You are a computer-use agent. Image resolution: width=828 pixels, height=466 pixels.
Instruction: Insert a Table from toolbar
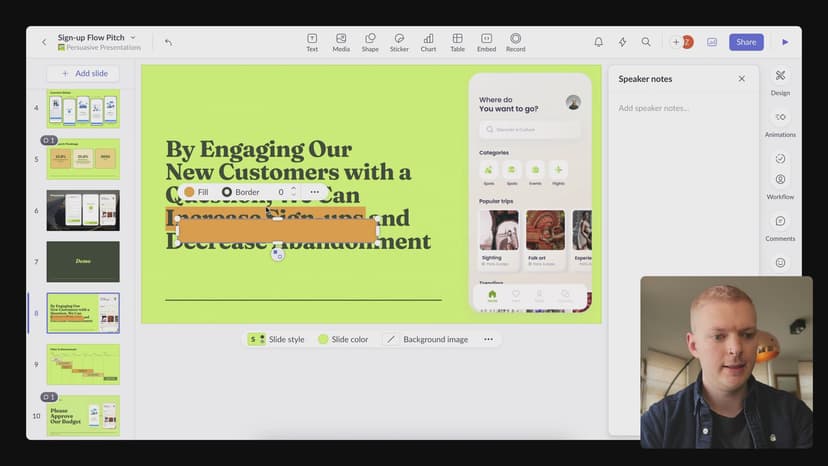pyautogui.click(x=457, y=42)
